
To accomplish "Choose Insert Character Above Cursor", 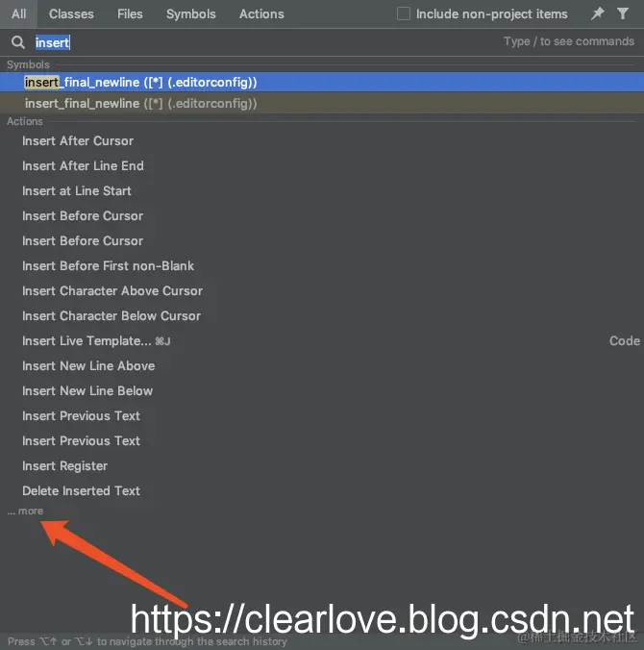I will (x=322, y=290).
